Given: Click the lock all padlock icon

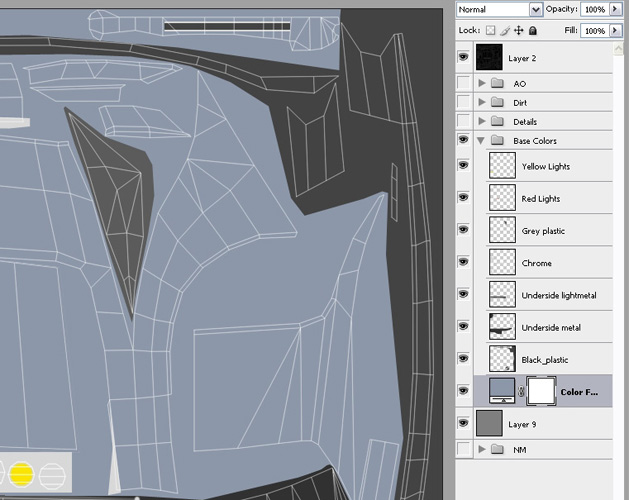Looking at the screenshot, I should [533, 31].
